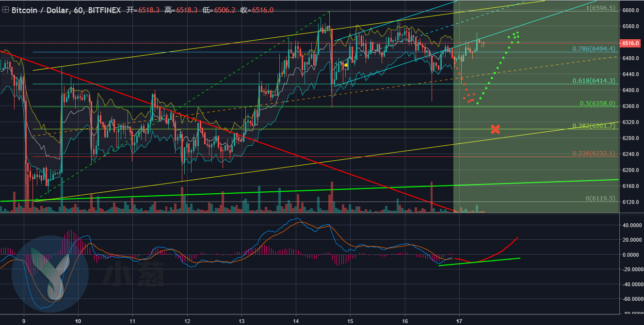The width and height of the screenshot is (644, 325).
Task: Click date label 12 on time axis
Action: click(187, 321)
